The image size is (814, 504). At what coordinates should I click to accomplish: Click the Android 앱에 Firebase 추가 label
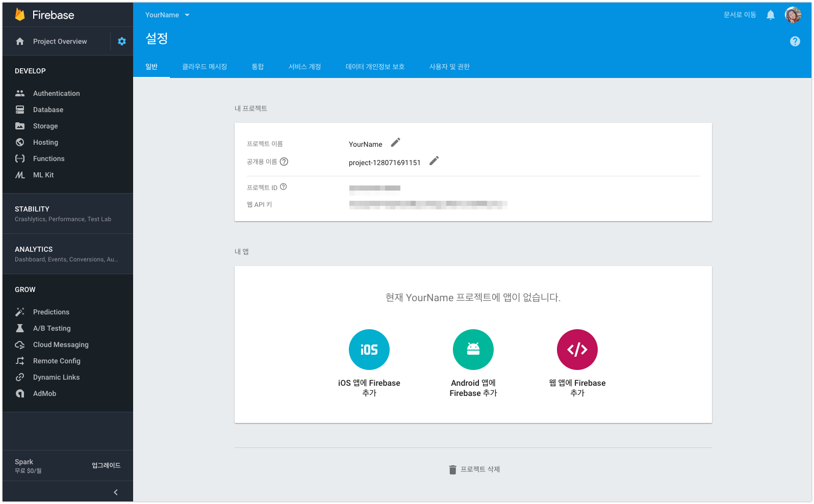point(473,388)
